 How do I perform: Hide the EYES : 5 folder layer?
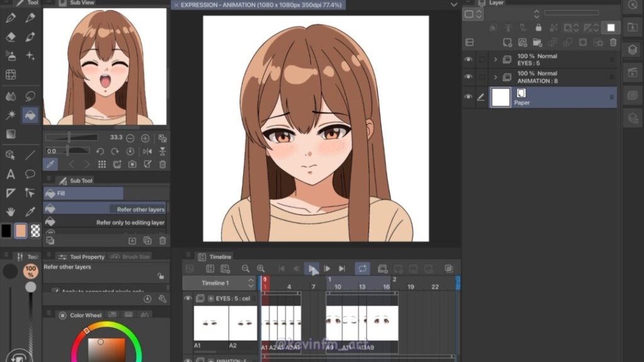click(468, 60)
